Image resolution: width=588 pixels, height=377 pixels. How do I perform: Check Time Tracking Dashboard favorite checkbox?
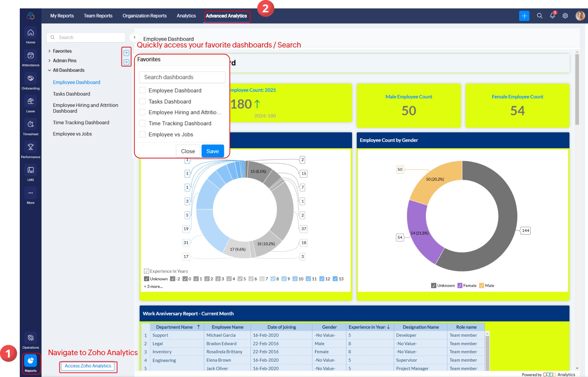tap(142, 123)
